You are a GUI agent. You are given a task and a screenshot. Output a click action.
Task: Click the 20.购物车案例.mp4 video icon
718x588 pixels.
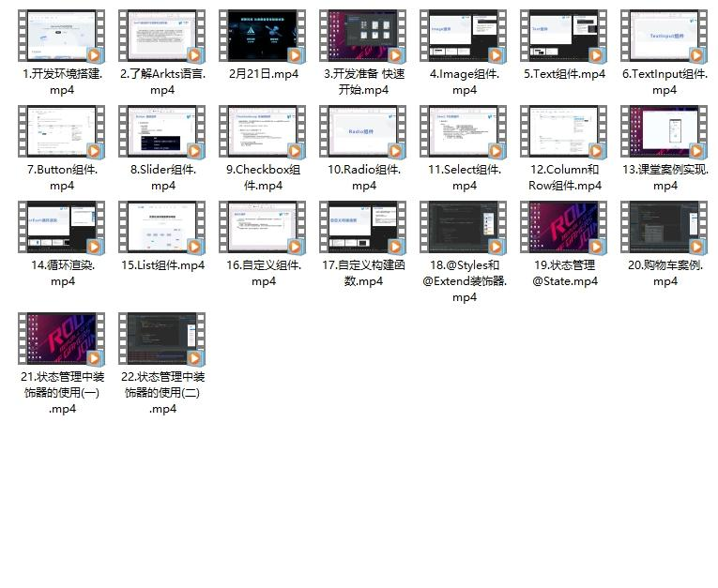click(665, 228)
